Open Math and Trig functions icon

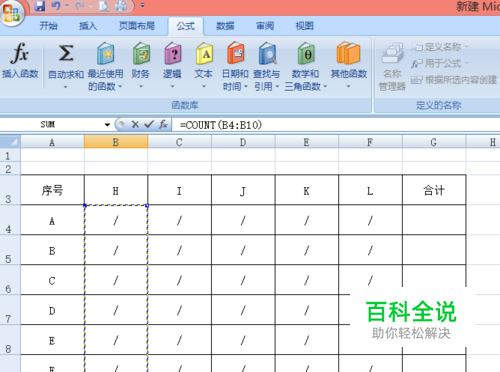pos(306,53)
